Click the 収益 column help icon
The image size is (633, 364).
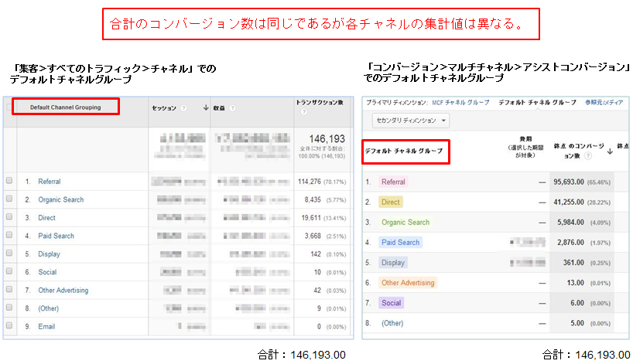tap(232, 107)
